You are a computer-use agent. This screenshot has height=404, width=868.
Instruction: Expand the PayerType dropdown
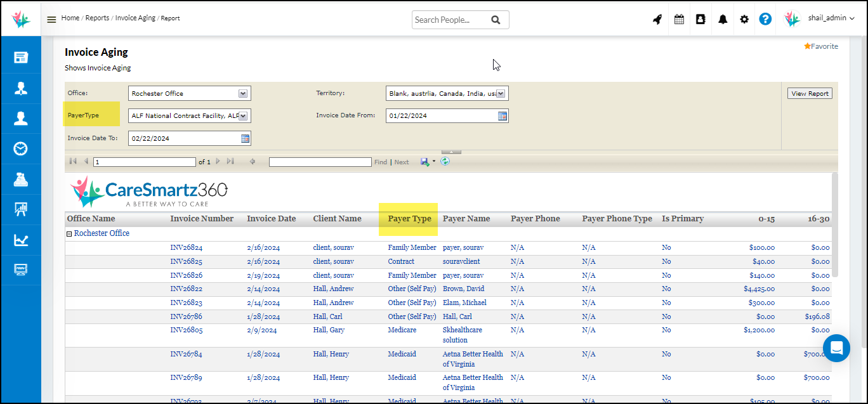(243, 116)
